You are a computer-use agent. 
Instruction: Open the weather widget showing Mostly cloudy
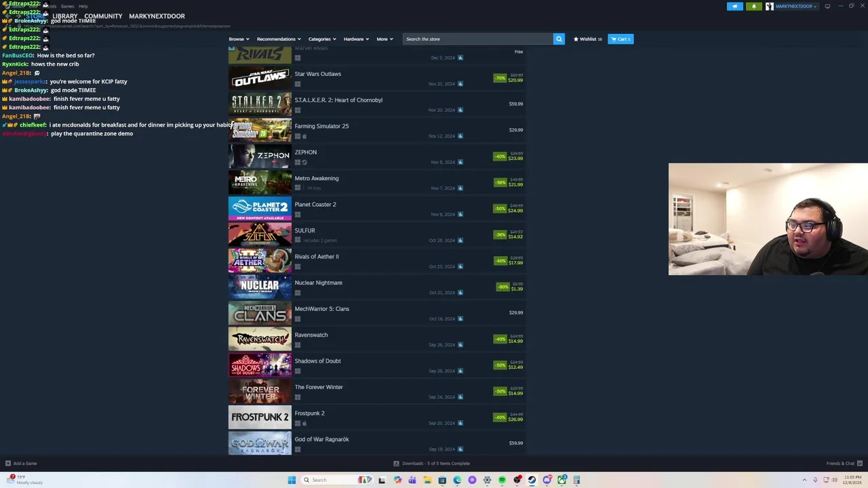point(25,480)
